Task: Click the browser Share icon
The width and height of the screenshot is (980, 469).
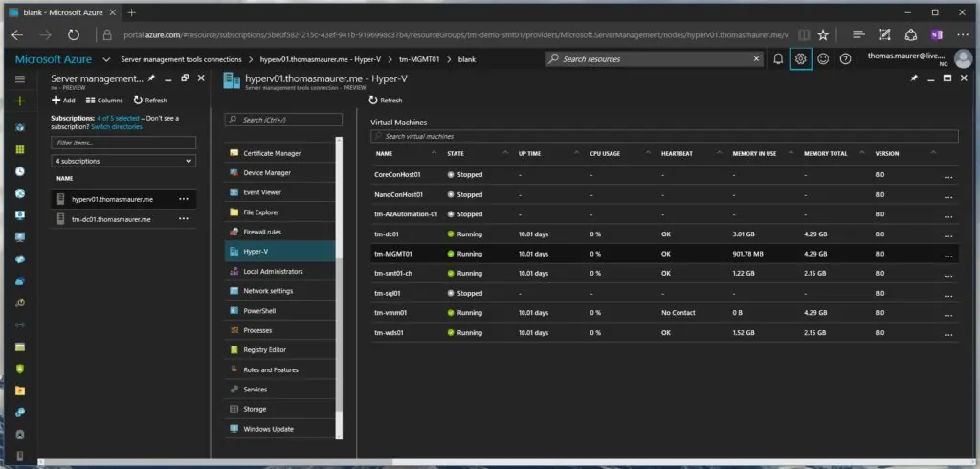Action: point(911,35)
